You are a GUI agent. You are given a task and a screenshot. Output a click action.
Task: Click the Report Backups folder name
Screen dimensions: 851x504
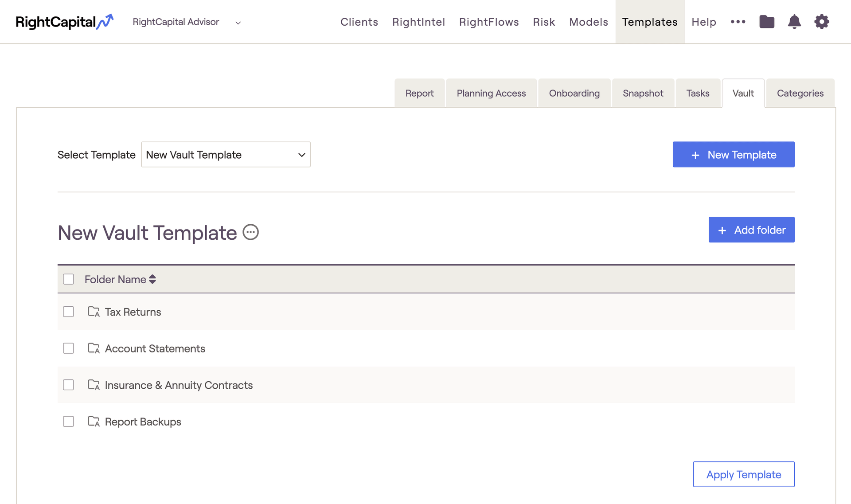(143, 422)
